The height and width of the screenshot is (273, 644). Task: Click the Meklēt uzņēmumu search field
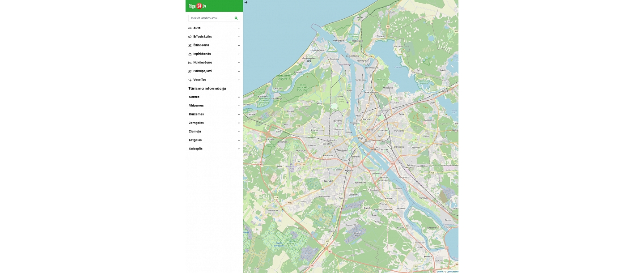[x=210, y=18]
